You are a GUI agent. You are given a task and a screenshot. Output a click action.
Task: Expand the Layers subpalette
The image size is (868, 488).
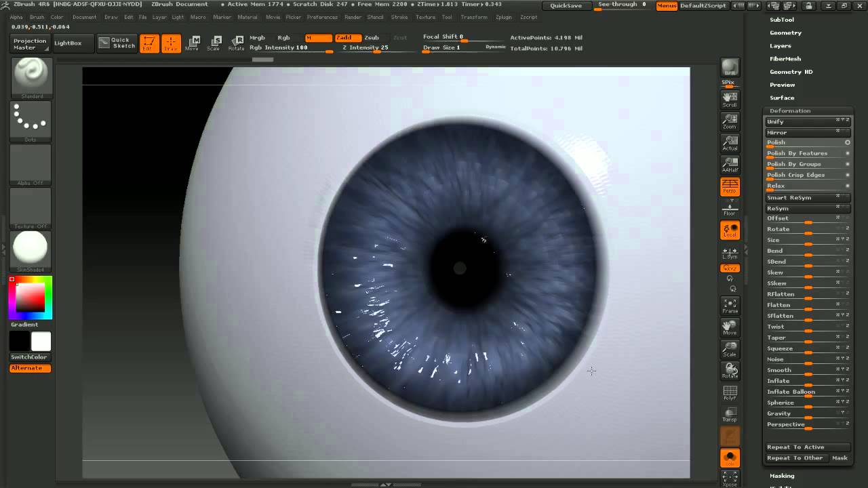780,45
